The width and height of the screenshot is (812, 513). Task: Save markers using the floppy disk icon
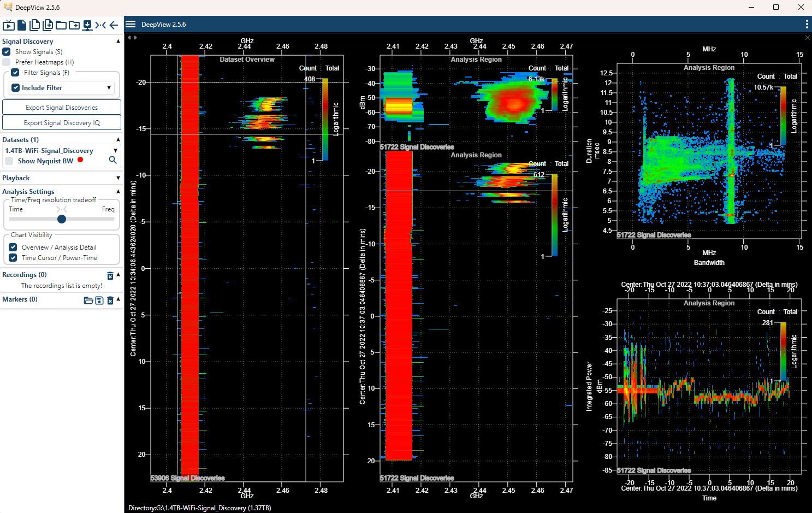tap(99, 300)
